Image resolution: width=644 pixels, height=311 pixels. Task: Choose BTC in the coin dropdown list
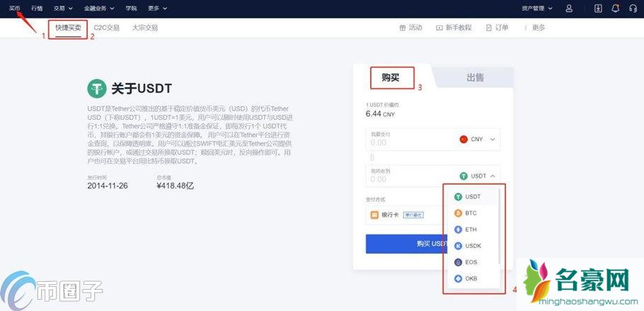tap(471, 213)
